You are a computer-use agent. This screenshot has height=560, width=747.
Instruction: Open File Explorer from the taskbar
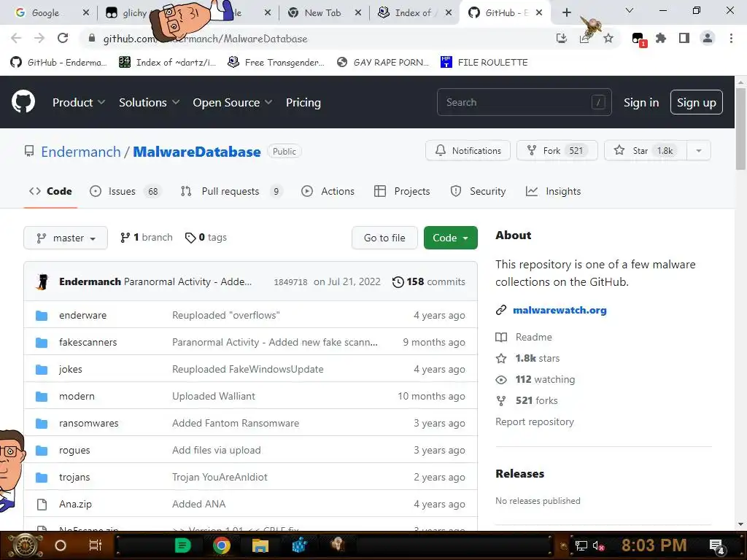[x=260, y=545]
